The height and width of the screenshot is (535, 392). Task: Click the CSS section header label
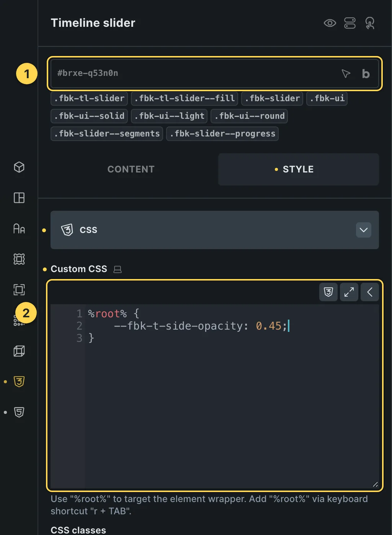(x=88, y=230)
